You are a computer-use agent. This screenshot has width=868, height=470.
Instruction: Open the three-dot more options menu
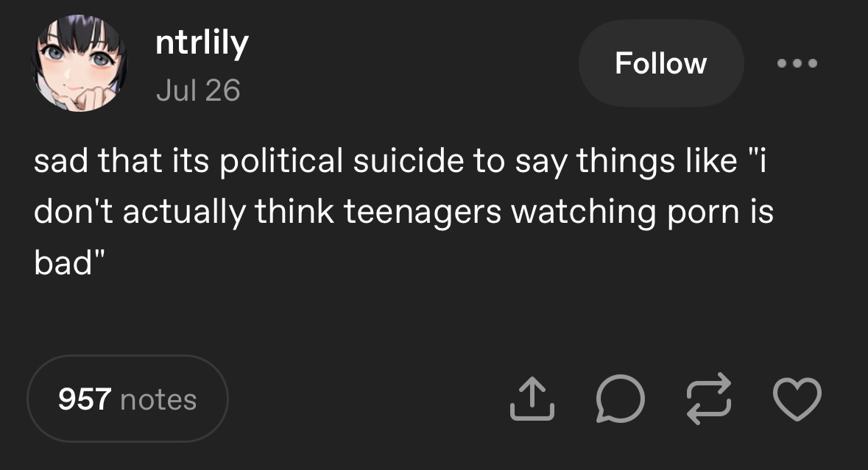coord(797,63)
